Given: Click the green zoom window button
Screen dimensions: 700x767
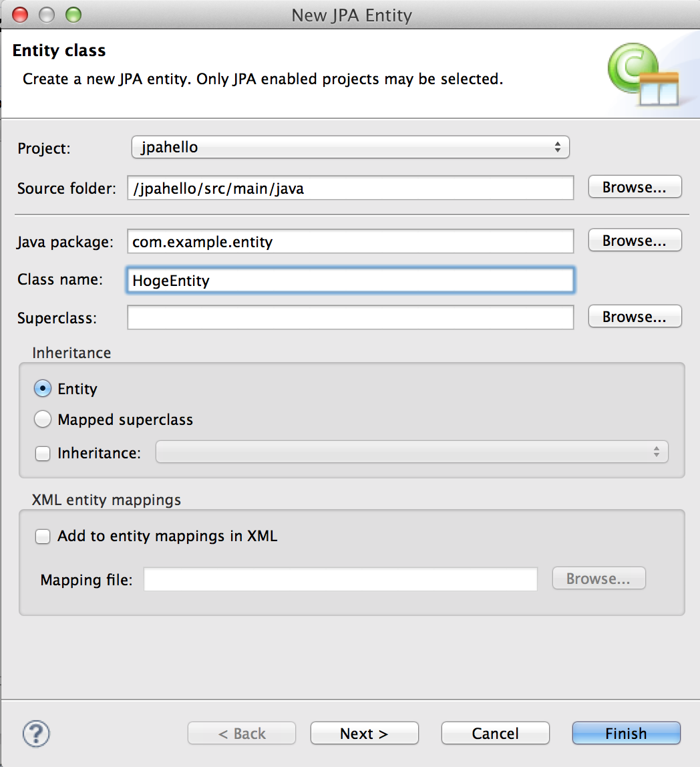Looking at the screenshot, I should coord(73,15).
